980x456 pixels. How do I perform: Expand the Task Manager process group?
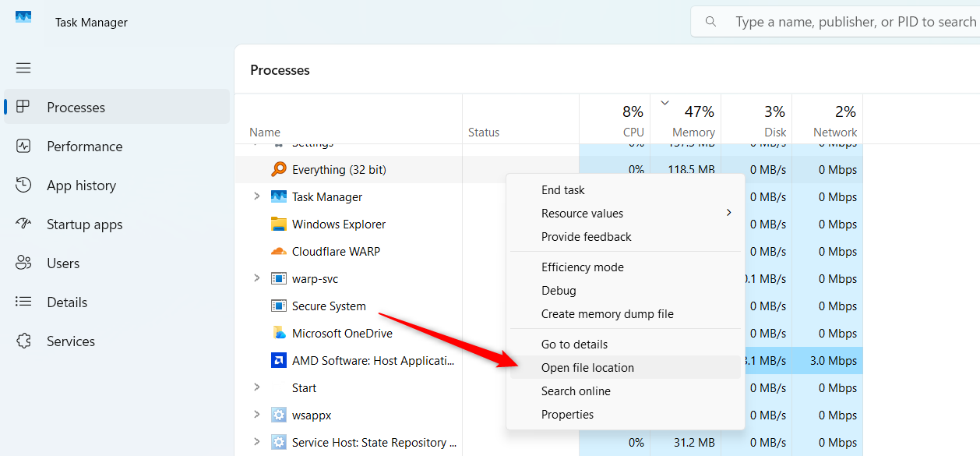[x=256, y=196]
